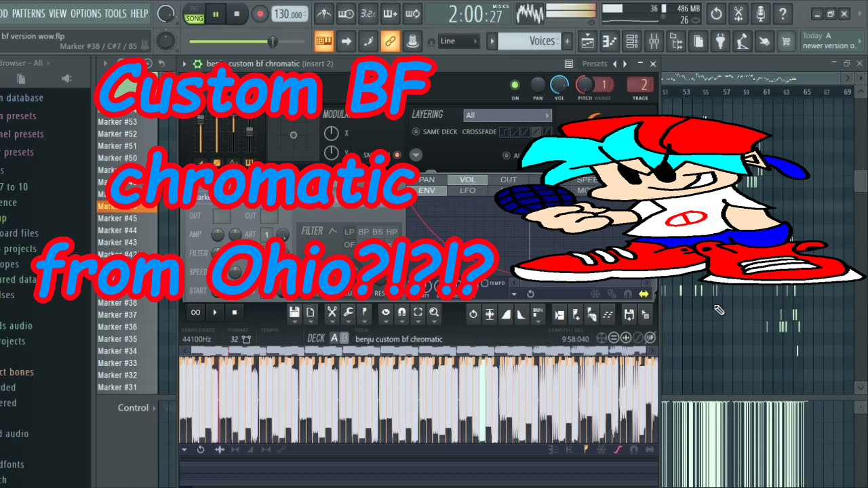Open the floppy save menu in editor
The image size is (868, 488).
pyautogui.click(x=294, y=312)
